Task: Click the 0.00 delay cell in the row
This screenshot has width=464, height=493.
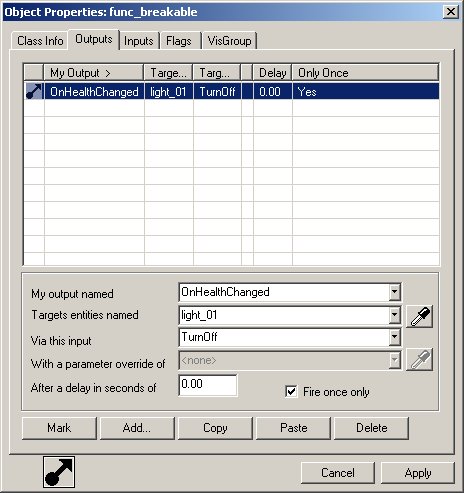Action: coord(273,91)
